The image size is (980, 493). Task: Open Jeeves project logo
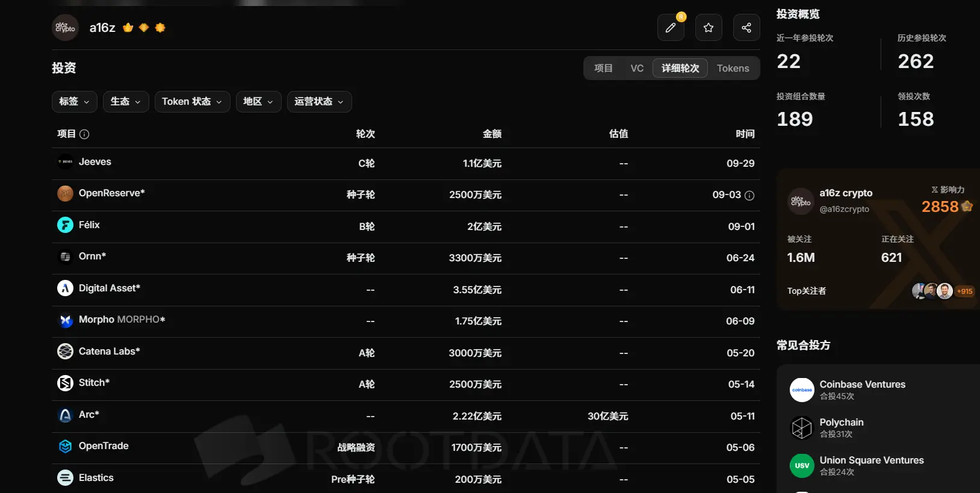click(x=65, y=162)
